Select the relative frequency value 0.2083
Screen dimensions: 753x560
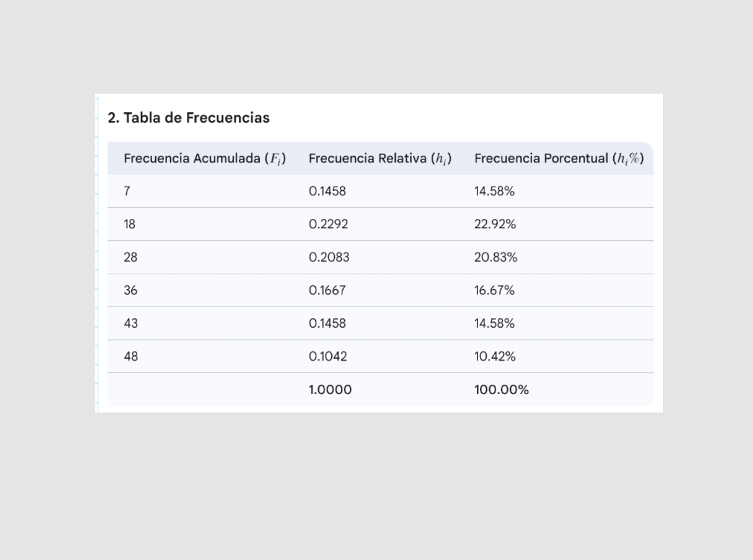pyautogui.click(x=329, y=258)
